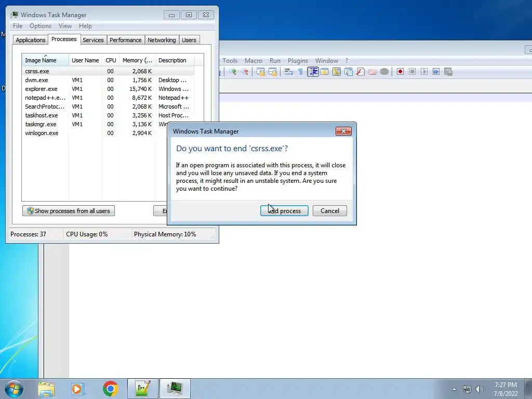
Task: Select the explorer.exe process row
Action: 108,89
